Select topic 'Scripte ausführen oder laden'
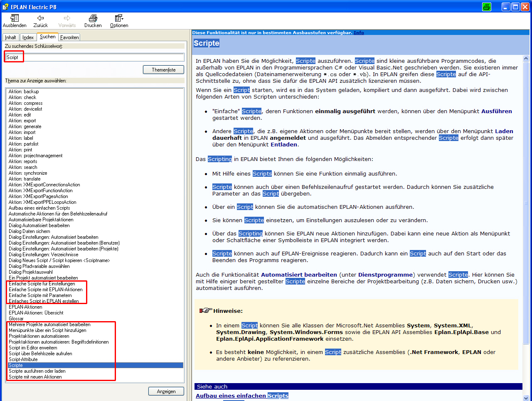Image resolution: width=532 pixels, height=401 pixels. tap(37, 371)
